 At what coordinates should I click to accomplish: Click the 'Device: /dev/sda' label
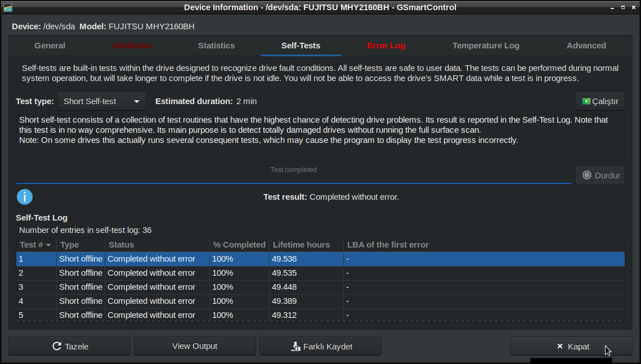tap(43, 26)
